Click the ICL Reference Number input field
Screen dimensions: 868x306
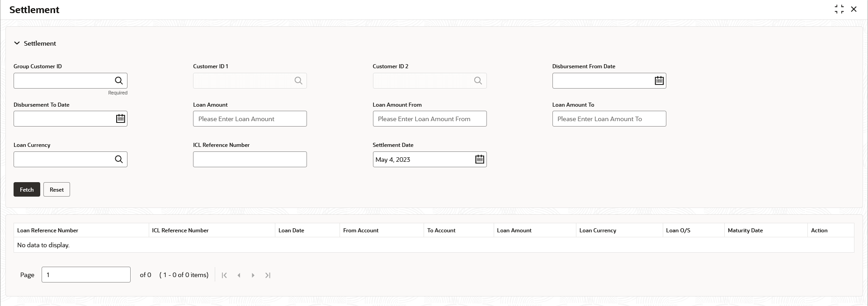tap(250, 160)
